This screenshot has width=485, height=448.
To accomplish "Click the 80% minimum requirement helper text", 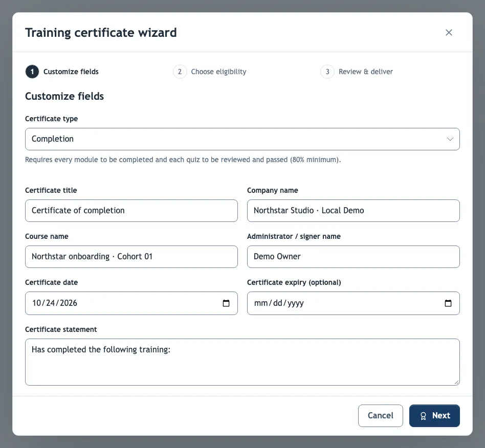I will (183, 160).
